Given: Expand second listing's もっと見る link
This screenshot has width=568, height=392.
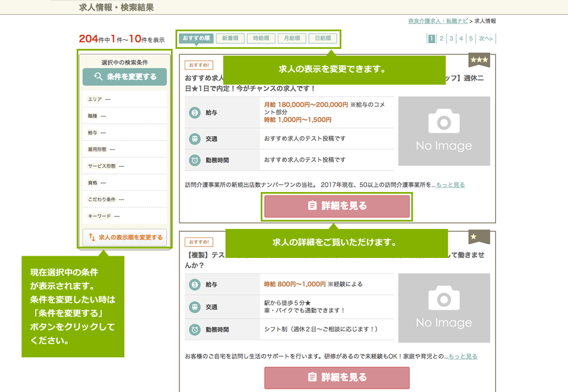Looking at the screenshot, I should click(463, 356).
